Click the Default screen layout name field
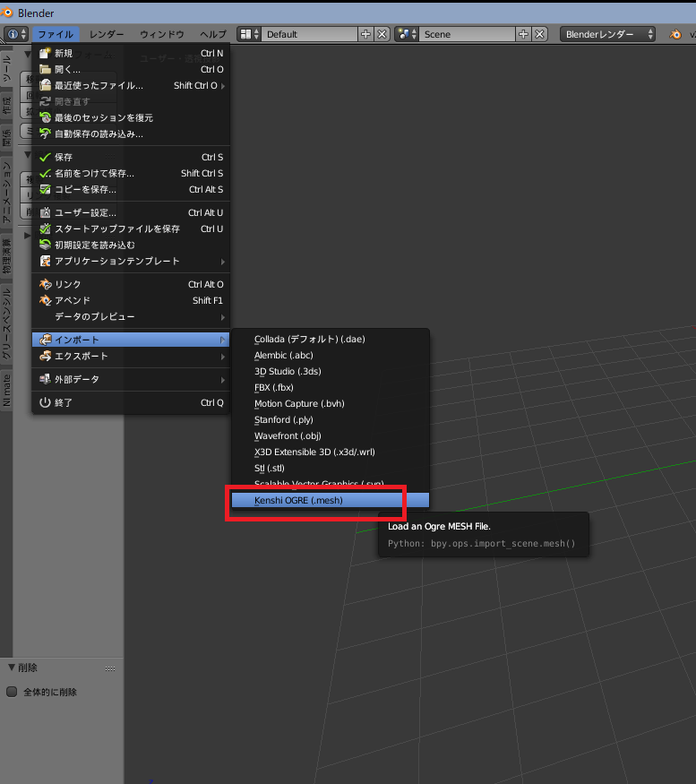The image size is (696, 784). pos(310,34)
